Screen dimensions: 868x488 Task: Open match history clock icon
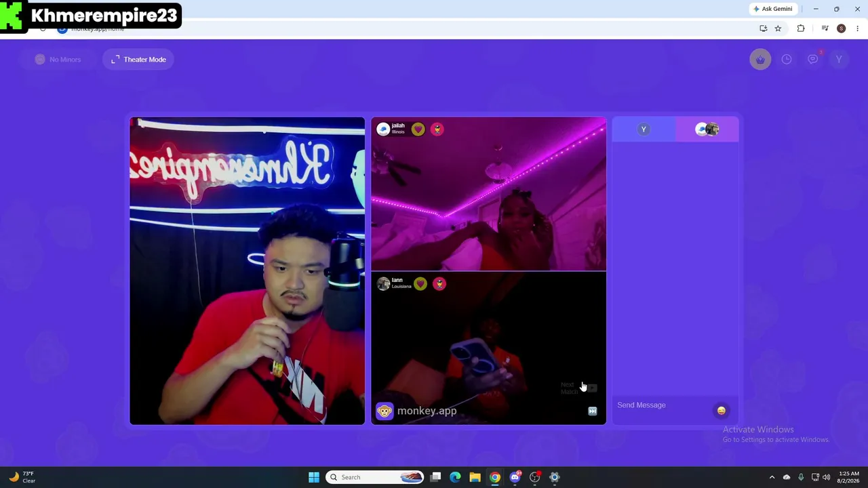787,60
